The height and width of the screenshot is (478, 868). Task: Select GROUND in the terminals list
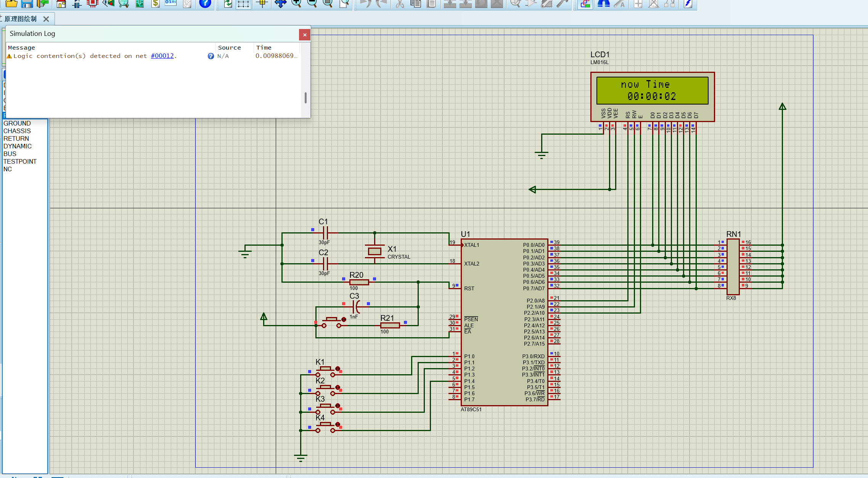tap(17, 123)
